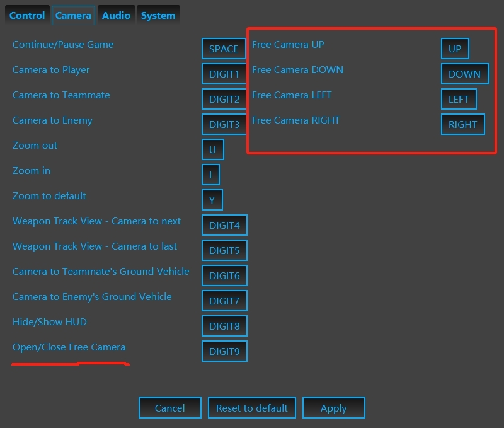Click Reset to default
Viewport: 504px width, 428px height.
pyautogui.click(x=252, y=408)
